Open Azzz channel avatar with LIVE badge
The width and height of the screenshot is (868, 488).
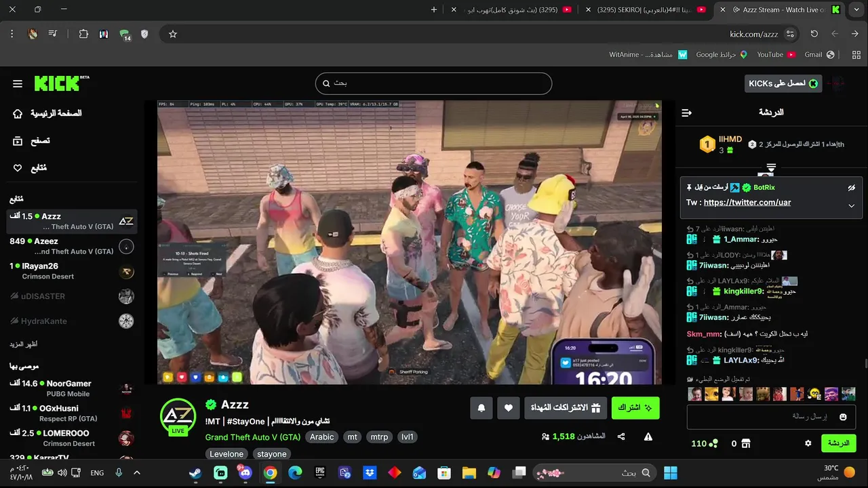click(178, 417)
